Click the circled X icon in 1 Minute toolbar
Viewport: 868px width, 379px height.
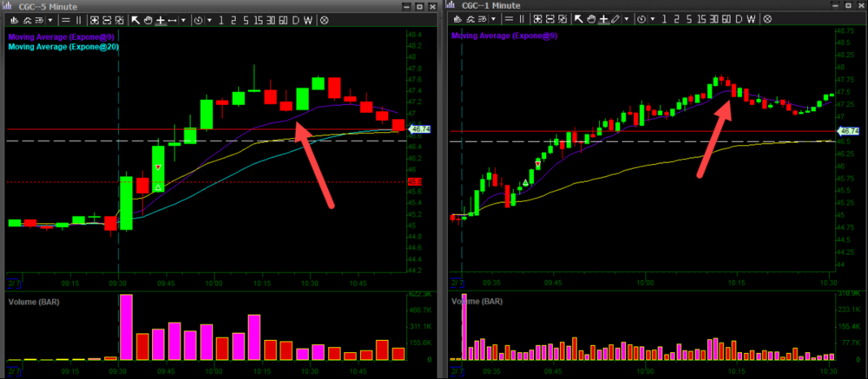click(x=766, y=18)
